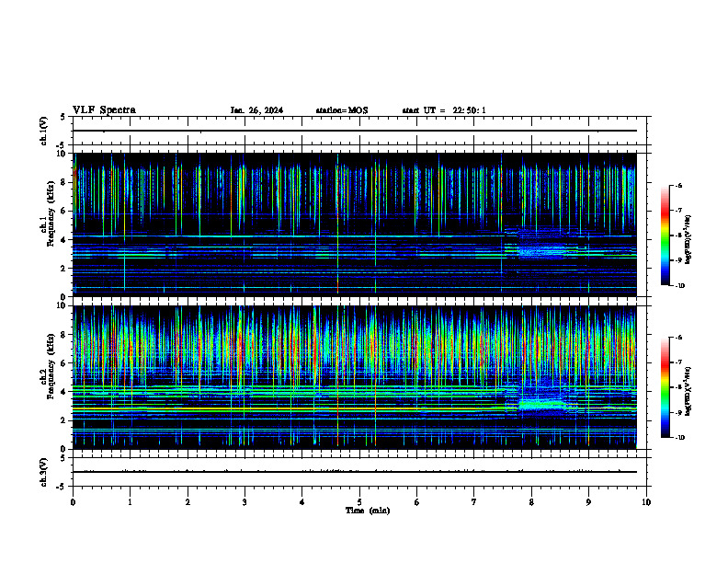Click the 3 tick on Time axis
Screen dimensions: 728x563
point(245,502)
